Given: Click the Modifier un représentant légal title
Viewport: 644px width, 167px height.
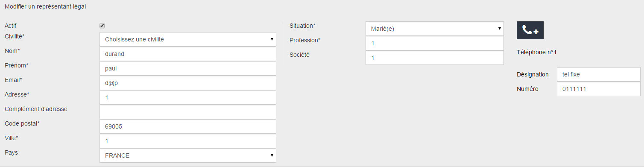Looking at the screenshot, I should (x=45, y=7).
